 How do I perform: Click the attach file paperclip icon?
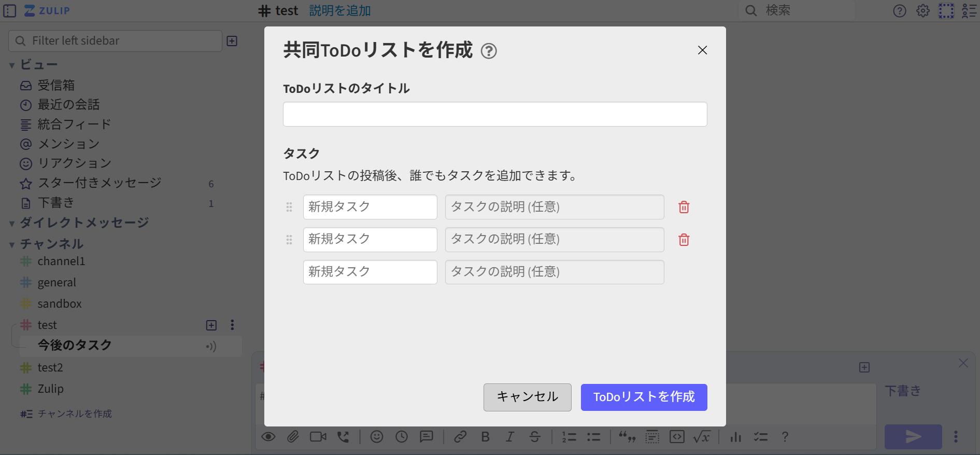[293, 437]
